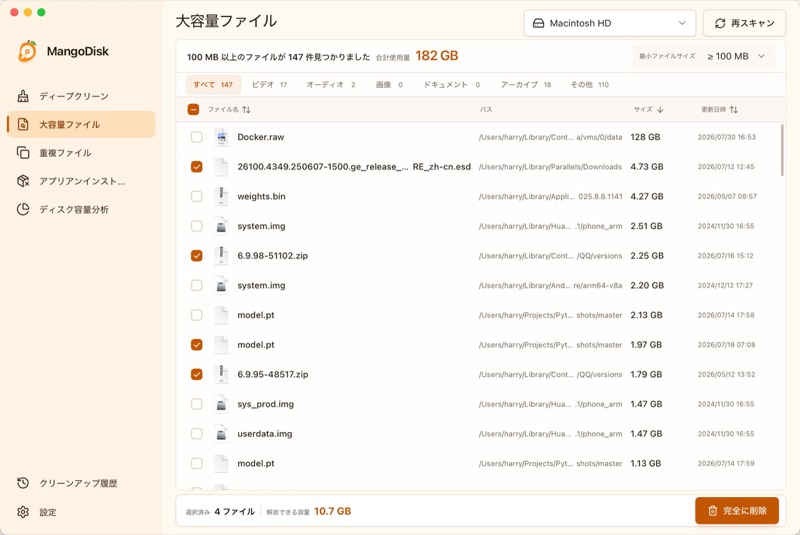Open the 重複ファイル section
800x535 pixels.
(81, 152)
